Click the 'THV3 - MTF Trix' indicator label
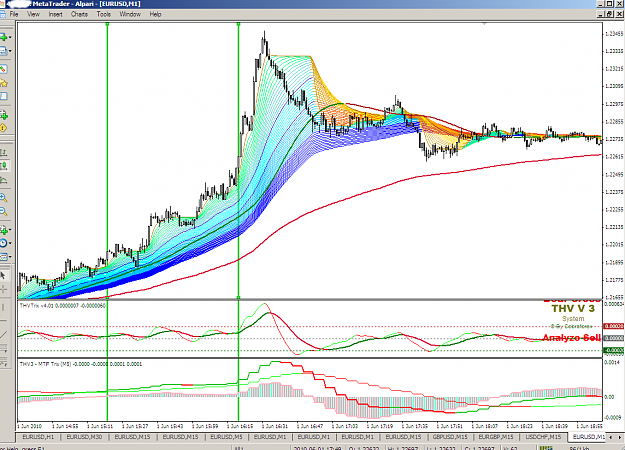The height and width of the screenshot is (450, 625). point(81,364)
